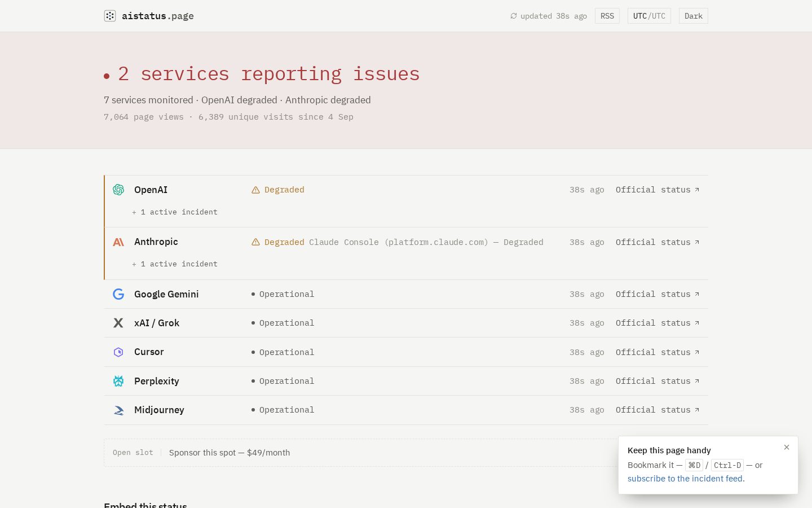Click the Midjourney service name

coord(159,410)
